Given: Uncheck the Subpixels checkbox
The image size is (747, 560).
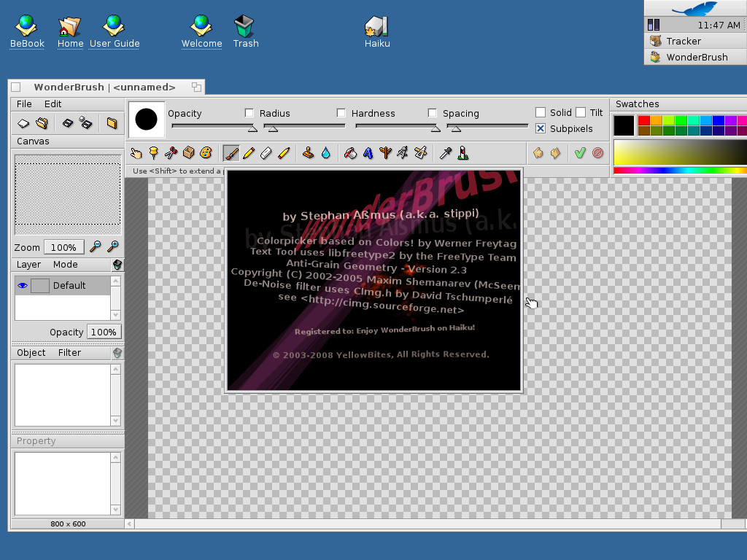Looking at the screenshot, I should (541, 128).
